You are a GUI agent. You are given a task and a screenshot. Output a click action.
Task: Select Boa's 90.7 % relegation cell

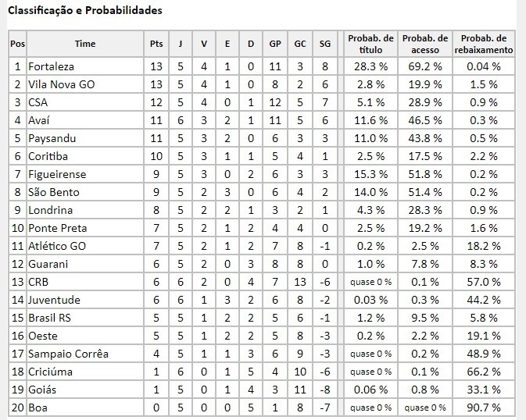point(484,408)
